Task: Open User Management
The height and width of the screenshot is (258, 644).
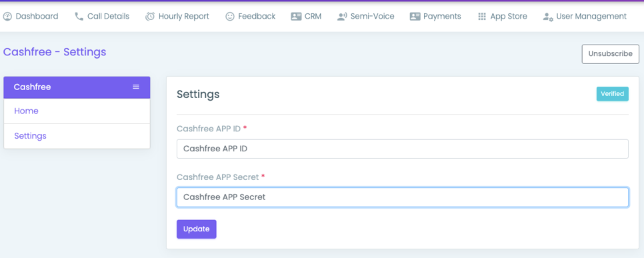Action: [x=585, y=17]
